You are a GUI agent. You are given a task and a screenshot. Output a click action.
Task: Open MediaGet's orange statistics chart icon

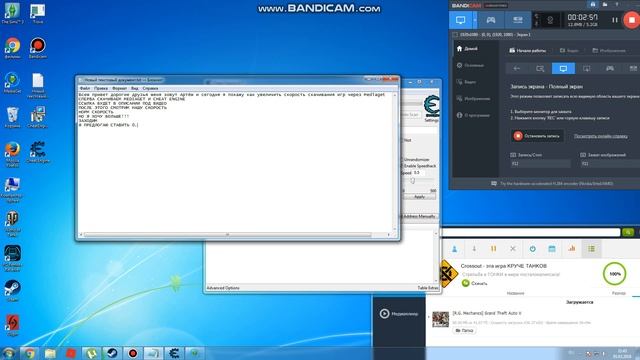(x=572, y=249)
